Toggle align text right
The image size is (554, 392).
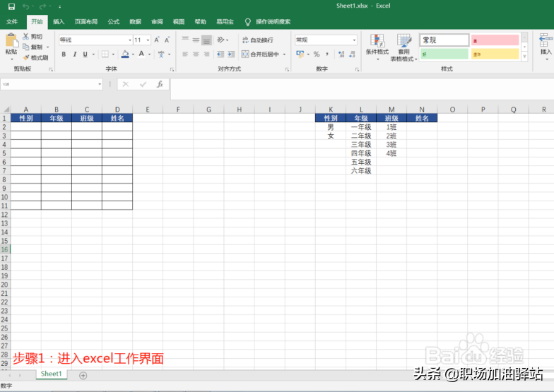click(206, 54)
